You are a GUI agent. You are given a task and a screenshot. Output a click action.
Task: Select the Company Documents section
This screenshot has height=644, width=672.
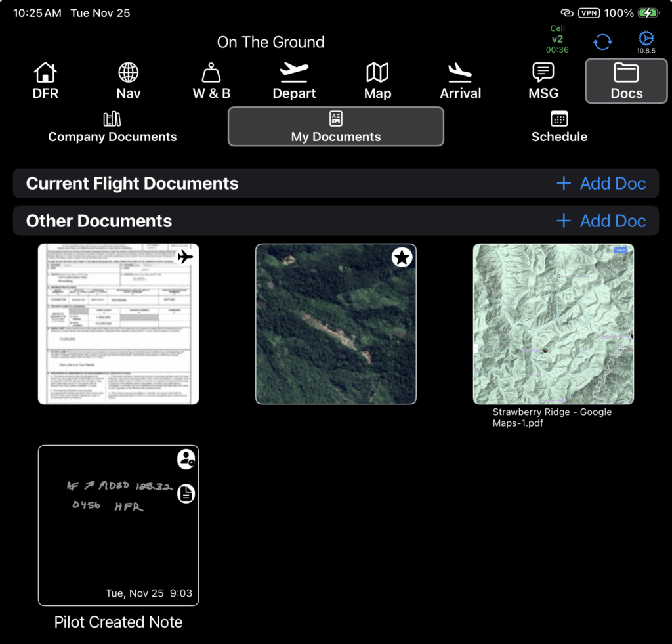tap(112, 127)
